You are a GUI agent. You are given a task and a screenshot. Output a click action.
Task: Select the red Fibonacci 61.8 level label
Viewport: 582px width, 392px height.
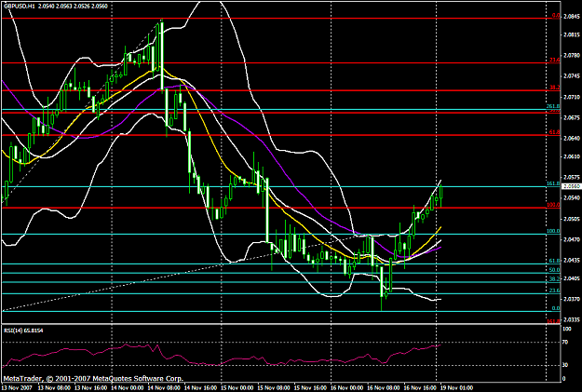coord(555,132)
